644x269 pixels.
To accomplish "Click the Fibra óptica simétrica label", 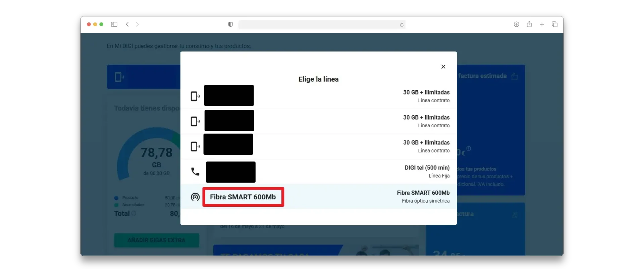I will click(426, 201).
